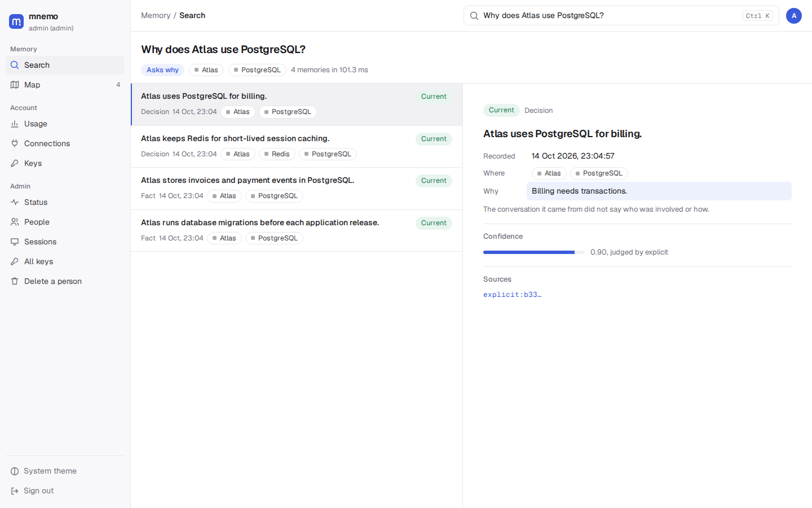Viewport: 812px width, 508px height.
Task: Click the People icon in Admin section
Action: tap(15, 222)
